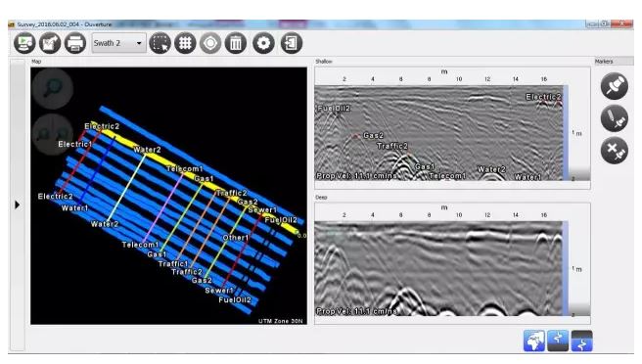Click the export exit icon
This screenshot has height=364, width=642.
pos(291,43)
